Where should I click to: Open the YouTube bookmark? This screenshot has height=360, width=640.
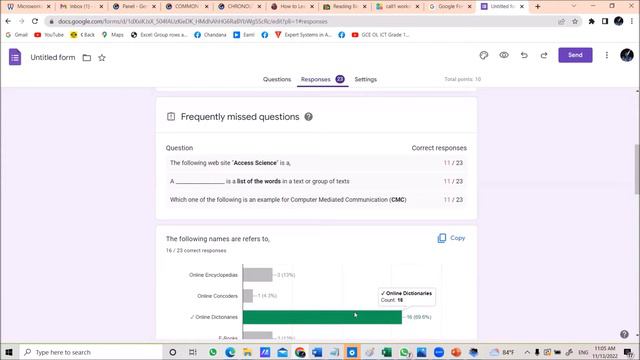(x=49, y=35)
